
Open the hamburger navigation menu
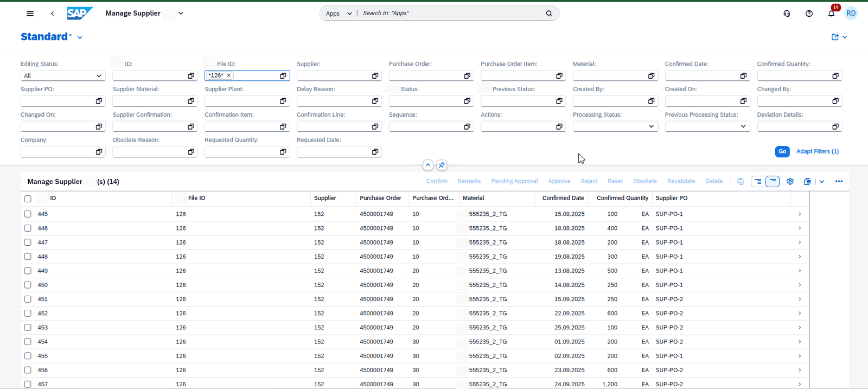coord(30,14)
